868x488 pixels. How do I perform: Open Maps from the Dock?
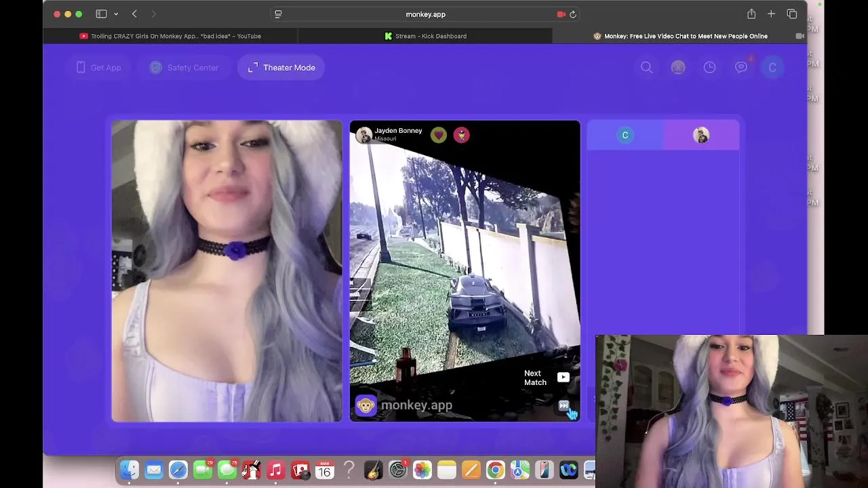click(x=519, y=470)
